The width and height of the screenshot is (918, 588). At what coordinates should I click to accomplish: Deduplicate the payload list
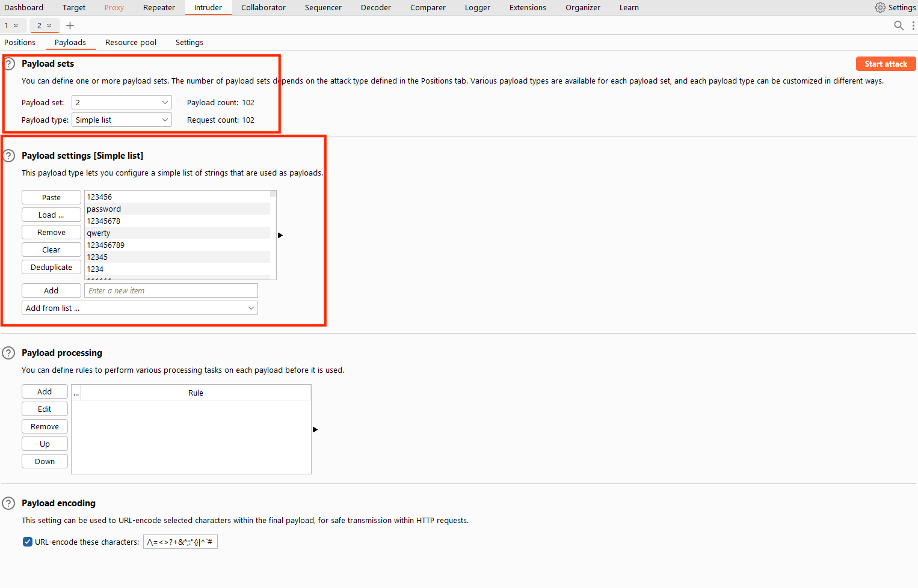[51, 266]
